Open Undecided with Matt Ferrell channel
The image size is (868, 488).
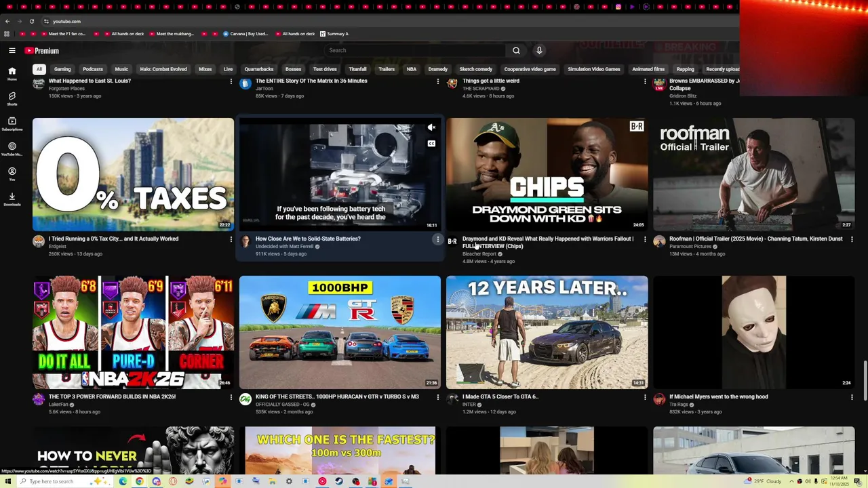[x=284, y=247]
